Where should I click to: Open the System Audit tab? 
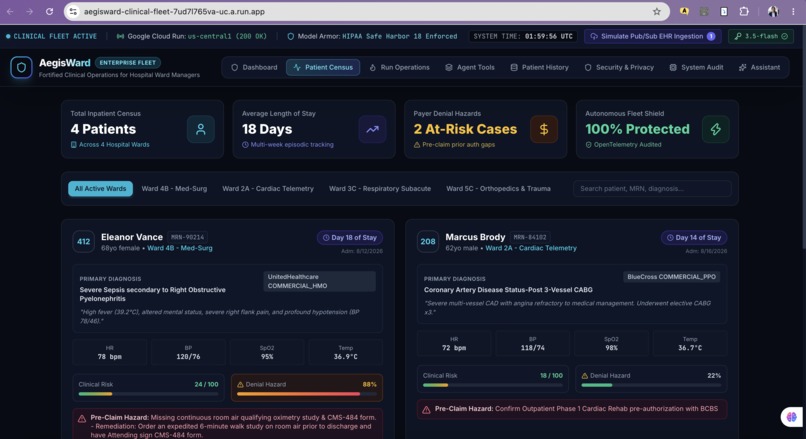pos(696,67)
